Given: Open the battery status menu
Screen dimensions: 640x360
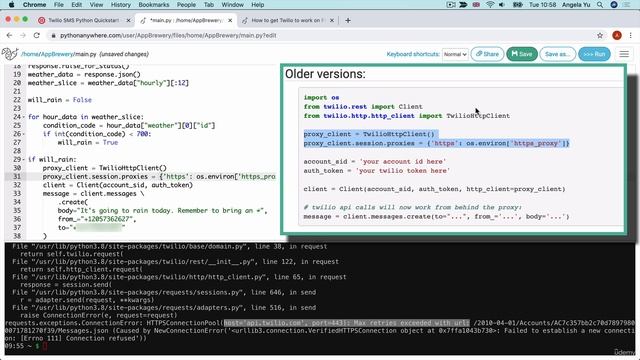Looking at the screenshot, I should pyautogui.click(x=518, y=4).
